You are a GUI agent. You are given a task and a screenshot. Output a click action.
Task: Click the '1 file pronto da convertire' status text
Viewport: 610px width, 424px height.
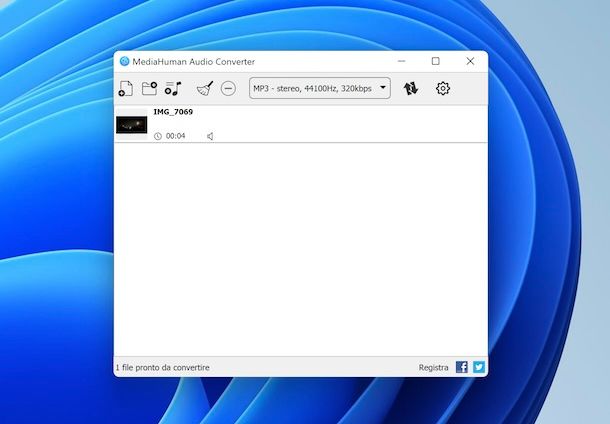click(163, 367)
